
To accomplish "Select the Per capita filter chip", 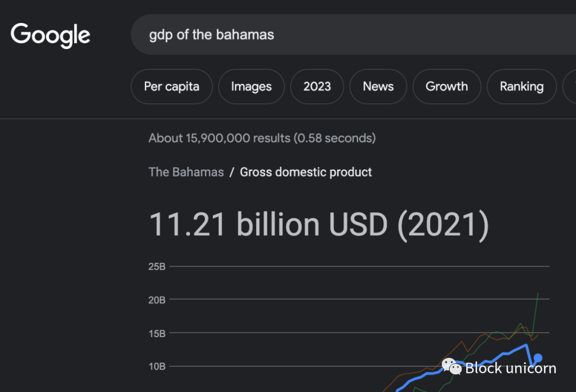I will (172, 86).
